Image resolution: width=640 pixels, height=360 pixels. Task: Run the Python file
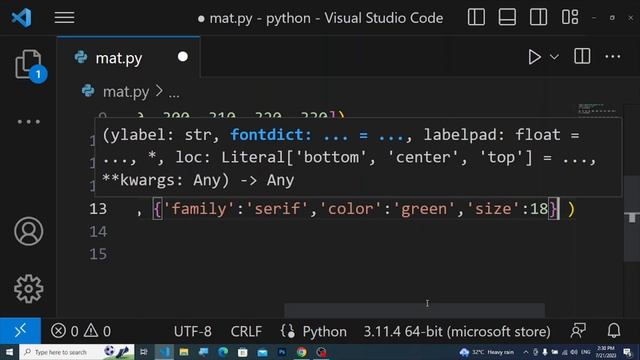(534, 57)
